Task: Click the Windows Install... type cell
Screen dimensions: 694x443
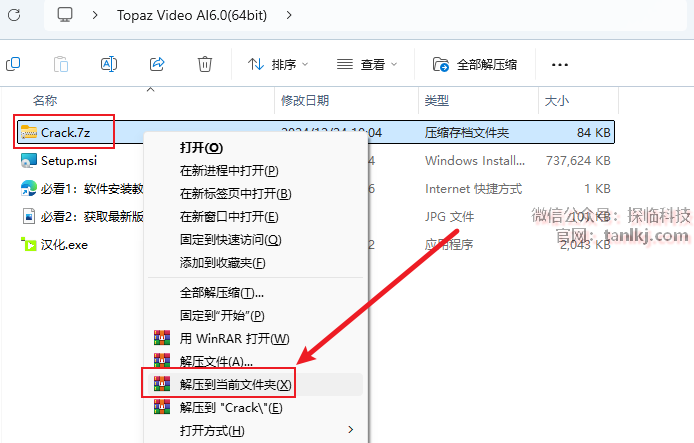Action: point(475,160)
